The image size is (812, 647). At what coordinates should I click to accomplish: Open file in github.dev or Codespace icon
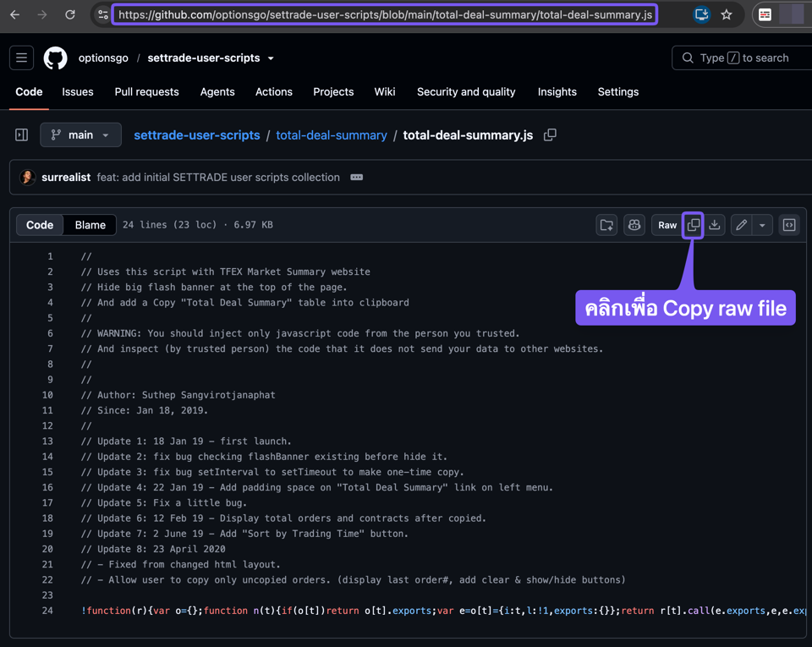(x=606, y=225)
